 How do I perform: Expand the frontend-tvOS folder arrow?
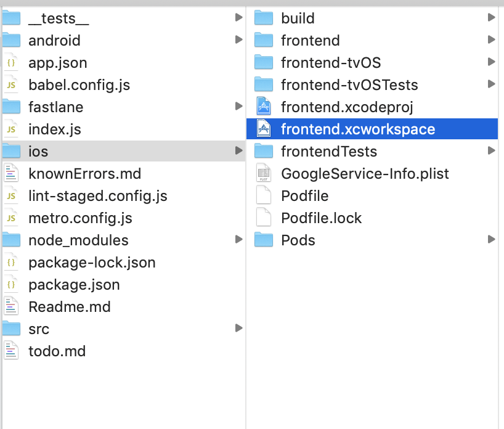(x=491, y=62)
